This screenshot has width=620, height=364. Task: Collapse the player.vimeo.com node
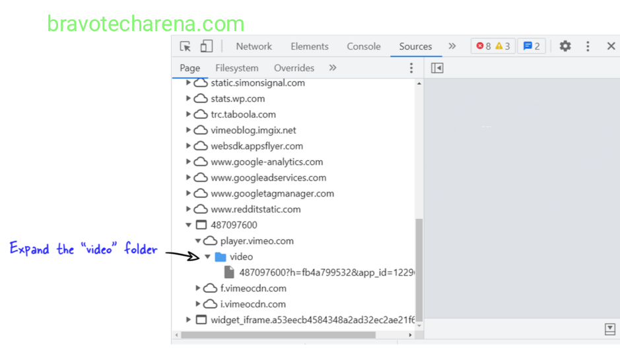198,241
